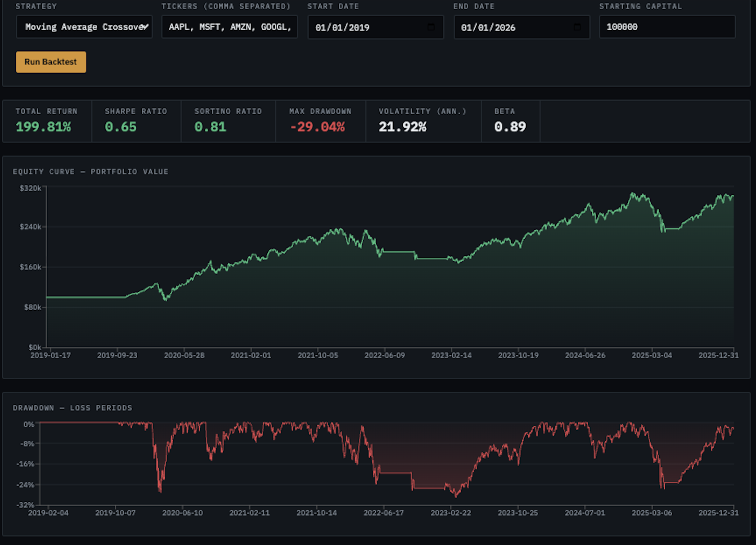Click the -8% drawdown axis label

[27, 444]
